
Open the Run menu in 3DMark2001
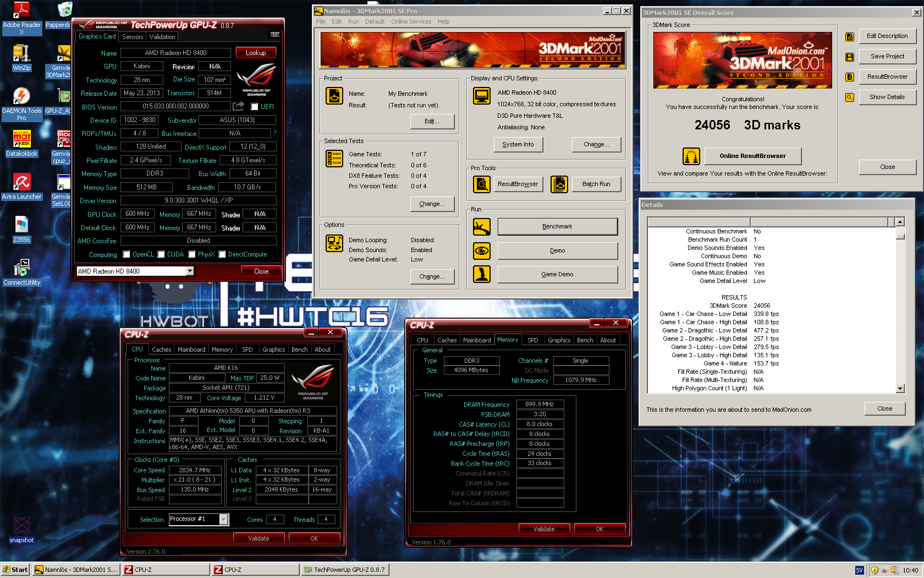353,21
